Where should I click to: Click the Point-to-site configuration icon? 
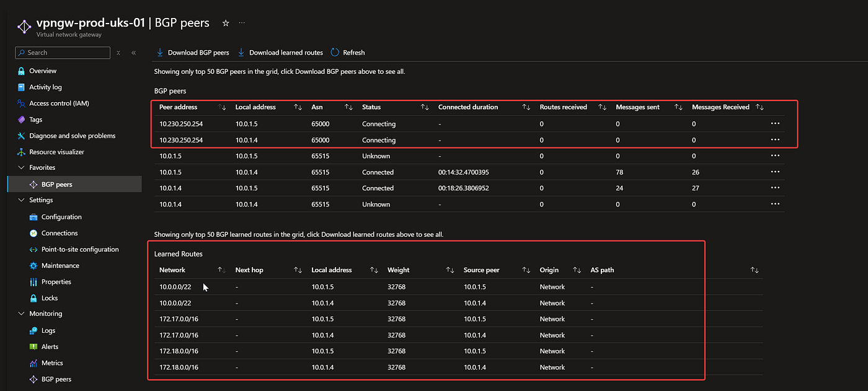33,249
